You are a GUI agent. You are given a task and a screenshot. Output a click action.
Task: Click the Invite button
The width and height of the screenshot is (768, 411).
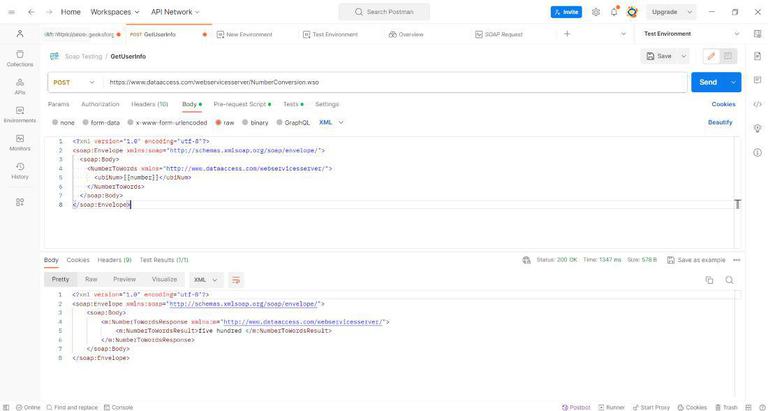point(566,12)
